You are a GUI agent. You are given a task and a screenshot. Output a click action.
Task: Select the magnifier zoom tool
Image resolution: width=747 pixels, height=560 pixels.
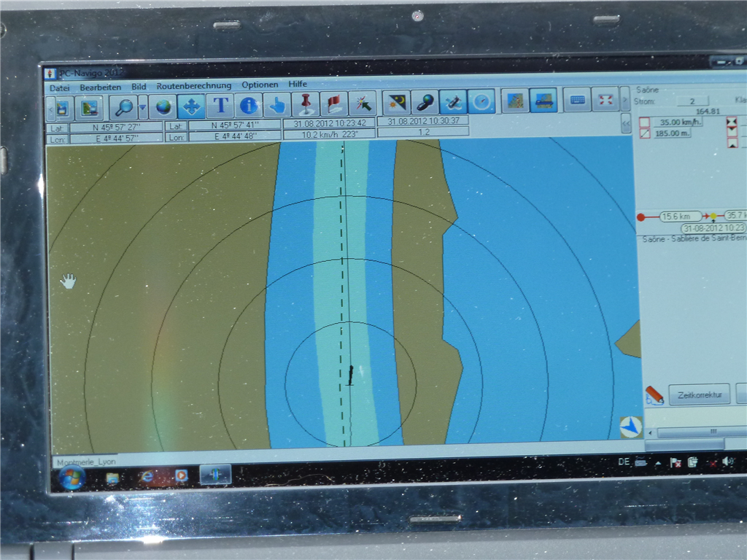pos(124,107)
